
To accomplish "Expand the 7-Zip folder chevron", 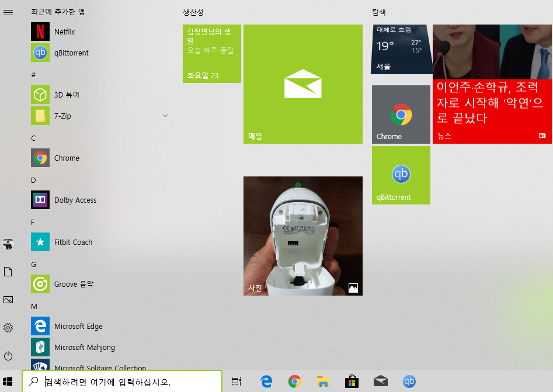I will coord(165,116).
